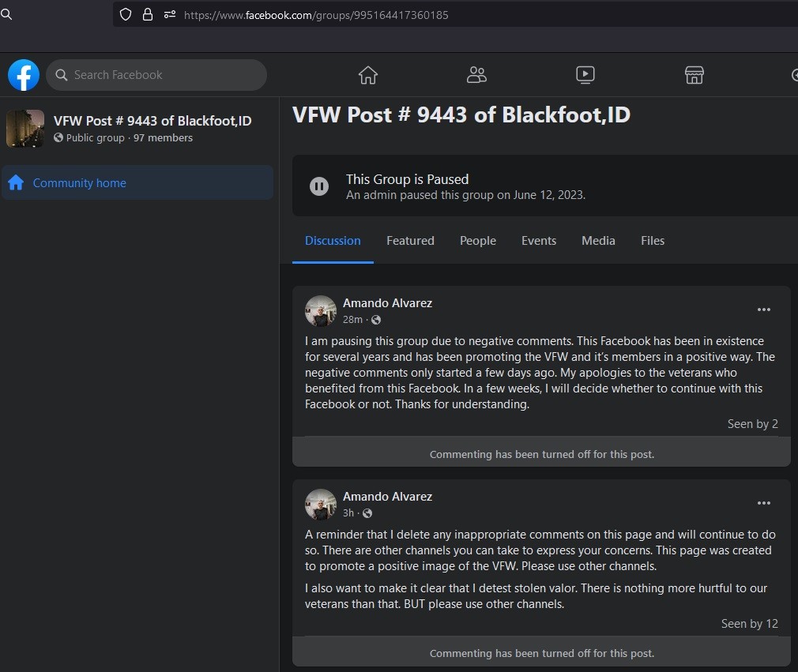
Task: Open the Events tab
Action: (x=539, y=241)
